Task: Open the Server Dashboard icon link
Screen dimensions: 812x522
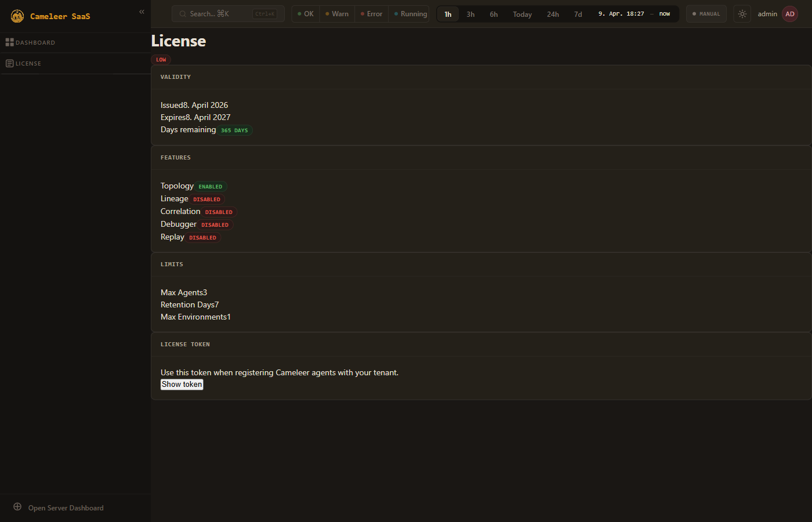Action: (17, 507)
